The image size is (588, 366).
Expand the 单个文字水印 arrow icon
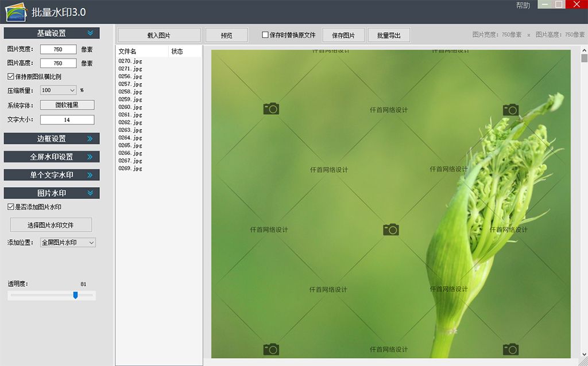(x=90, y=175)
